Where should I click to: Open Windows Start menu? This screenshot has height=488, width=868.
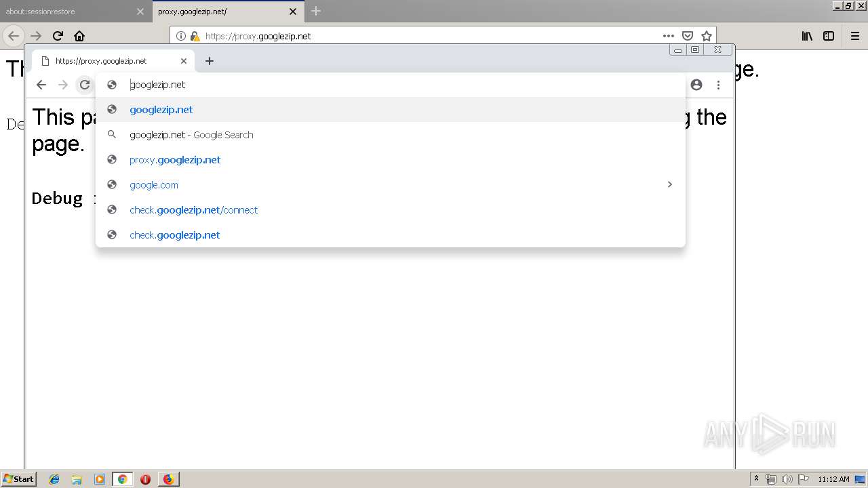pyautogui.click(x=18, y=479)
